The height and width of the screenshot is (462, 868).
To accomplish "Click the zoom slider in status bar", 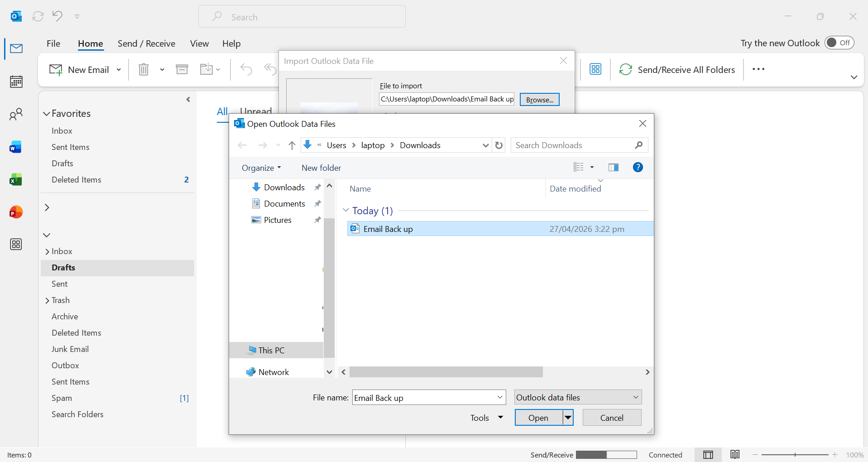I will (x=795, y=455).
